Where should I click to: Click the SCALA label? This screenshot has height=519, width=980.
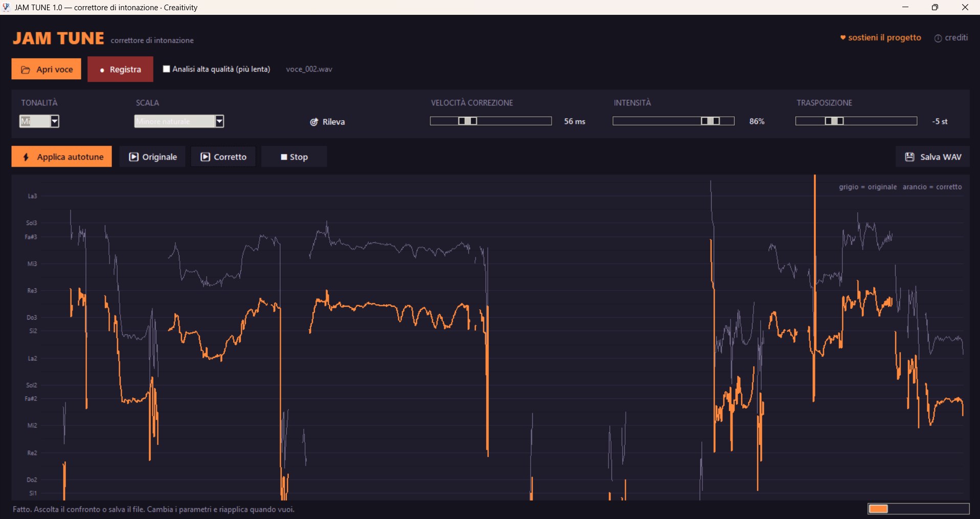coord(147,103)
